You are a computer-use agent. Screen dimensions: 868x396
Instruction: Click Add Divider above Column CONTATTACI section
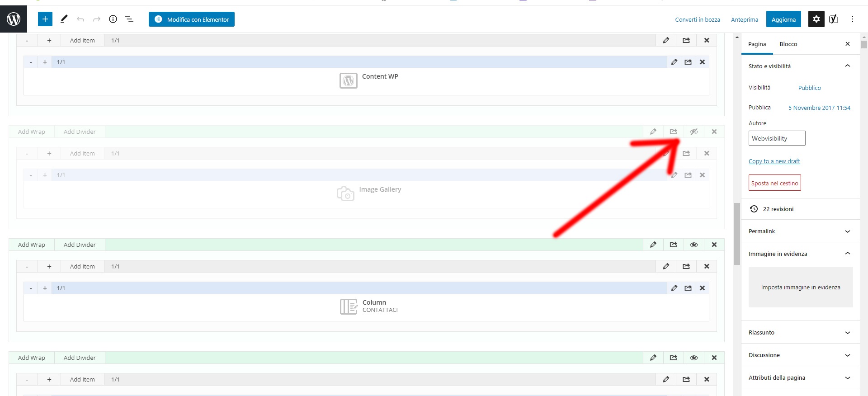[80, 245]
